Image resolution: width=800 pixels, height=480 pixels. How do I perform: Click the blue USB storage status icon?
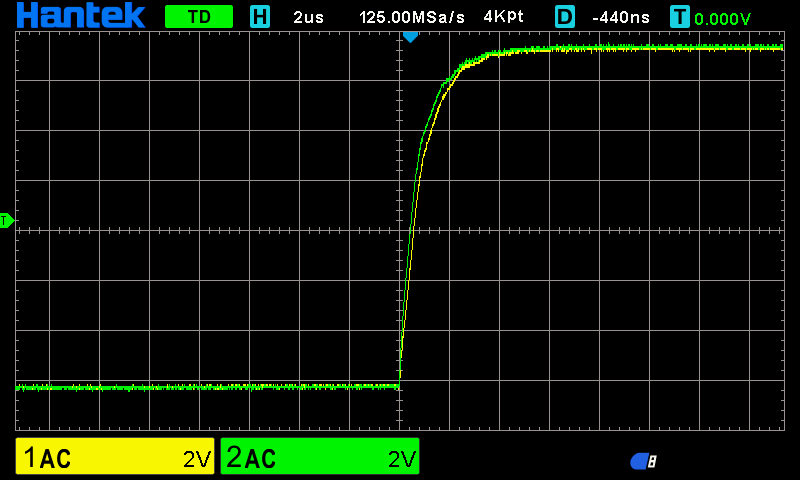tap(643, 461)
